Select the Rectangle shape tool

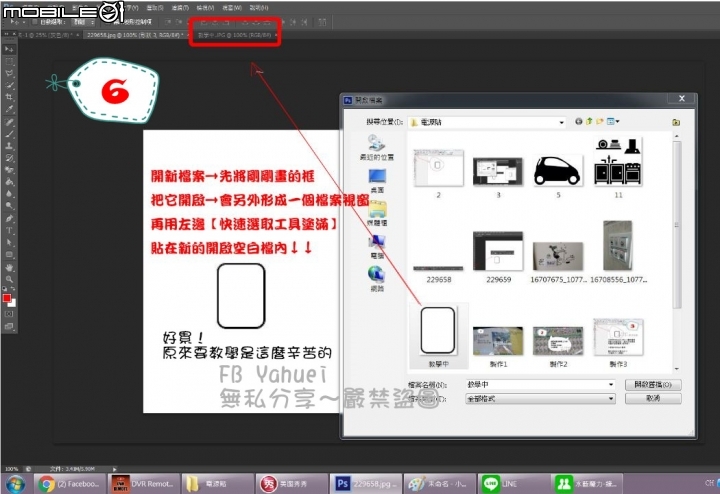click(x=9, y=254)
